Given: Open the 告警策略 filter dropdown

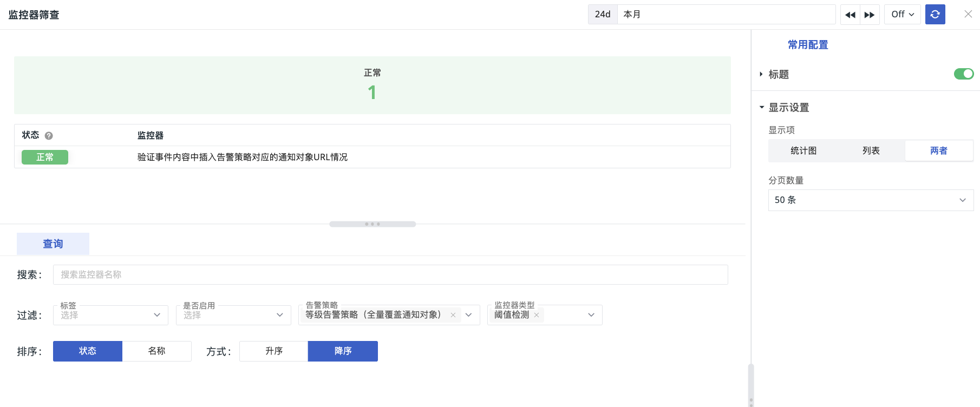Looking at the screenshot, I should tap(469, 315).
